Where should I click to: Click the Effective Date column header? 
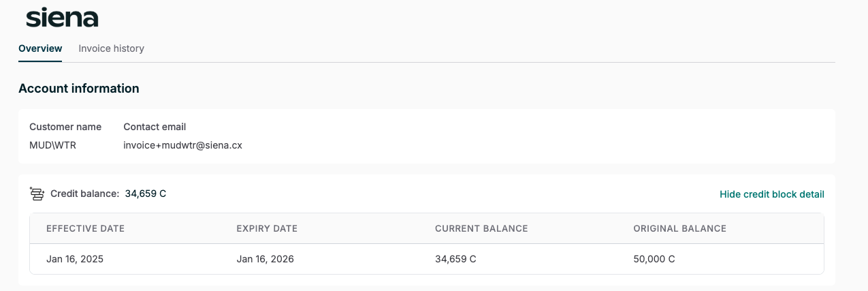coord(85,228)
